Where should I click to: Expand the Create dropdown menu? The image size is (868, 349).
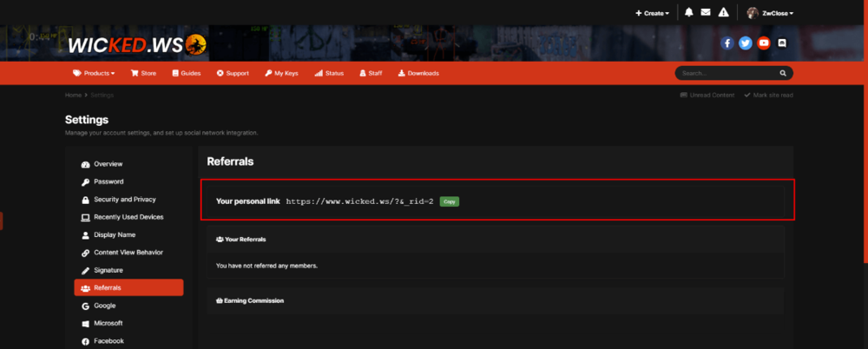654,13
